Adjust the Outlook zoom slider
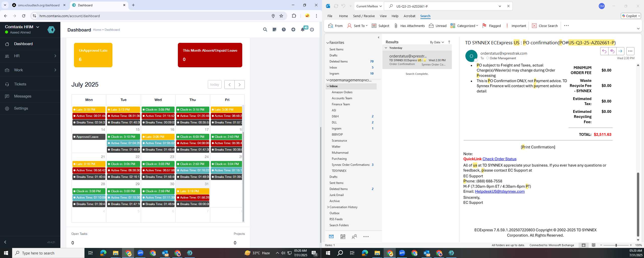Viewport: 644px width, 258px height. [x=616, y=245]
